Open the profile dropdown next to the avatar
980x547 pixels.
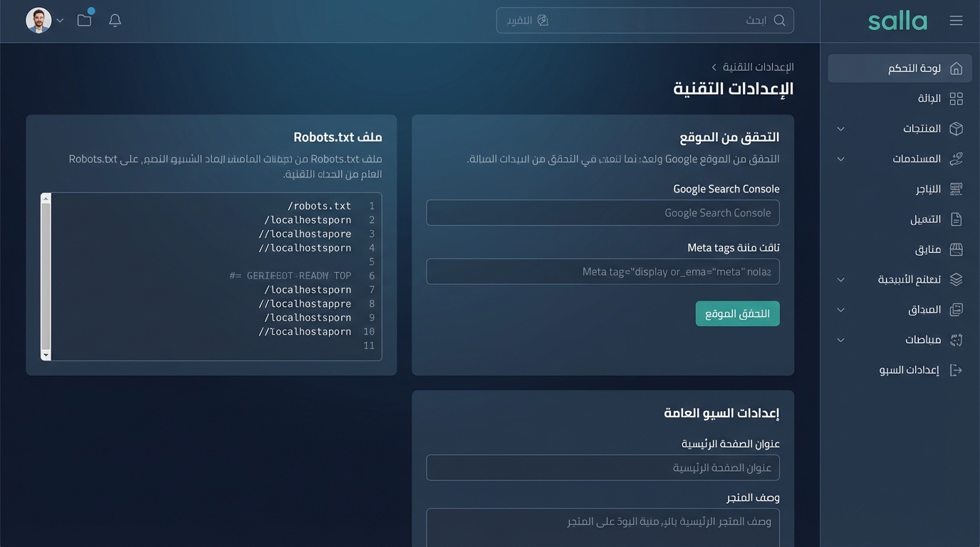(60, 20)
